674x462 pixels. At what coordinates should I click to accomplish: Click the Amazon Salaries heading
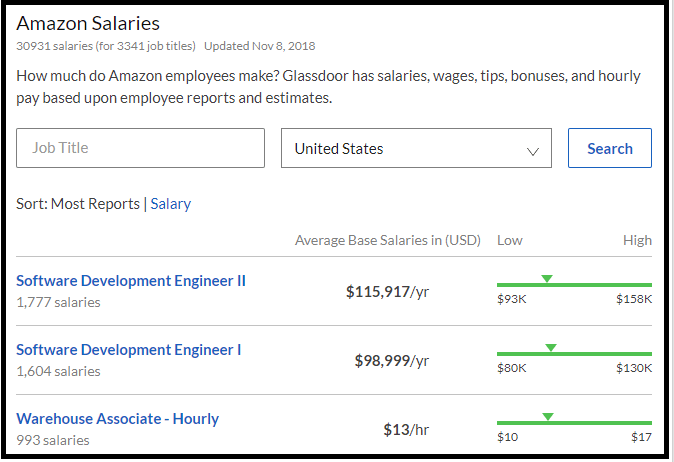coord(88,23)
